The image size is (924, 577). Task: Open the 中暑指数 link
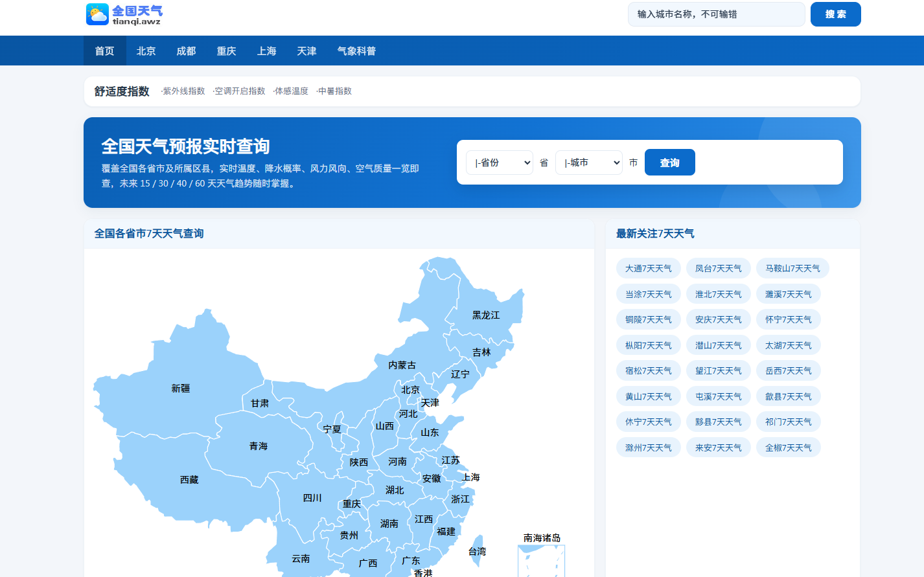coord(334,91)
